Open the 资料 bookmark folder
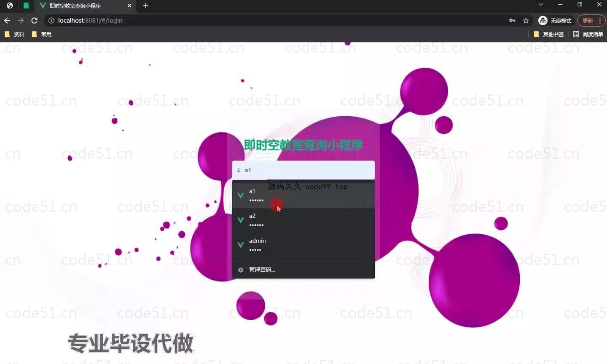Screen dimensions: 607x364 coord(14,34)
